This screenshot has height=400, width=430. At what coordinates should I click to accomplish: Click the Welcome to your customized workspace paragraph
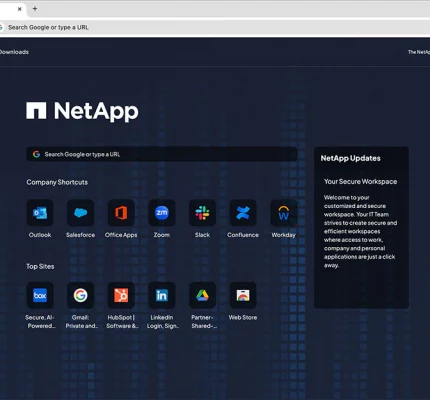click(x=360, y=231)
